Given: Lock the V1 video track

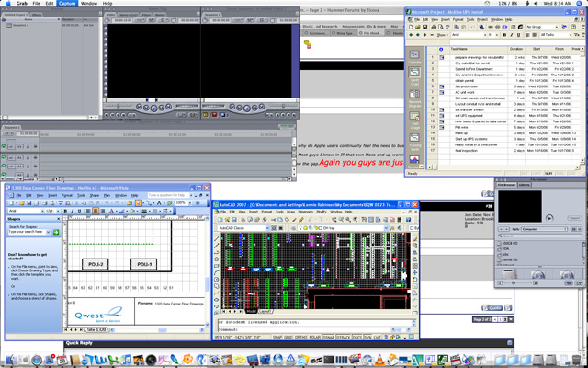Looking at the screenshot, I should point(26,146).
